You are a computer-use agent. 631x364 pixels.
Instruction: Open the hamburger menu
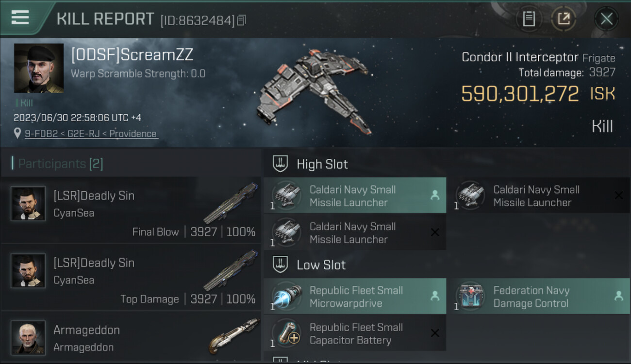(x=20, y=17)
